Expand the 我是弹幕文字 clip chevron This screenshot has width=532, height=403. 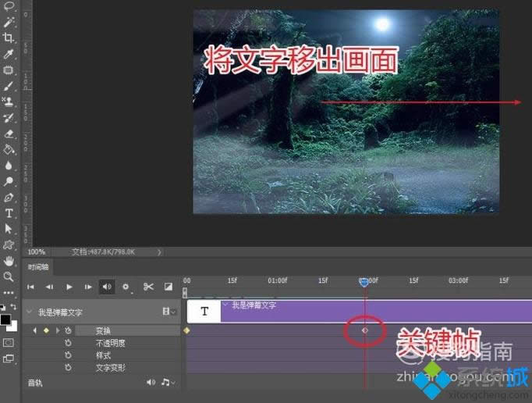pos(225,305)
